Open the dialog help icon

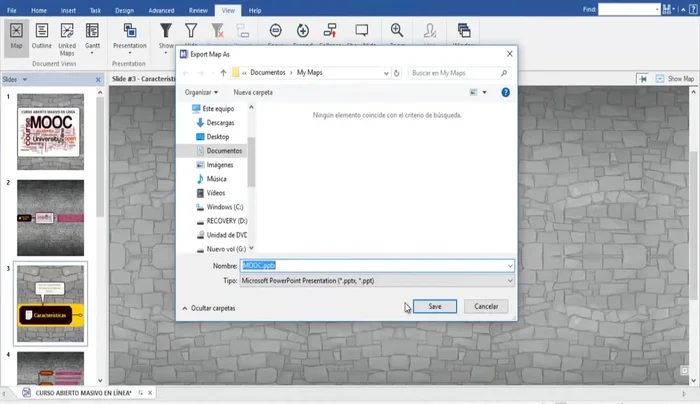coord(506,92)
